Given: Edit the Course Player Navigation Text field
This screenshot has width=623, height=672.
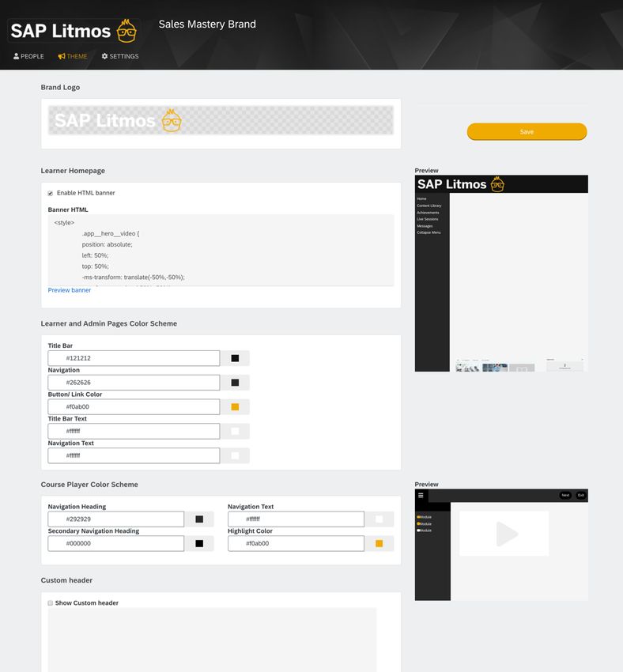Looking at the screenshot, I should point(296,519).
